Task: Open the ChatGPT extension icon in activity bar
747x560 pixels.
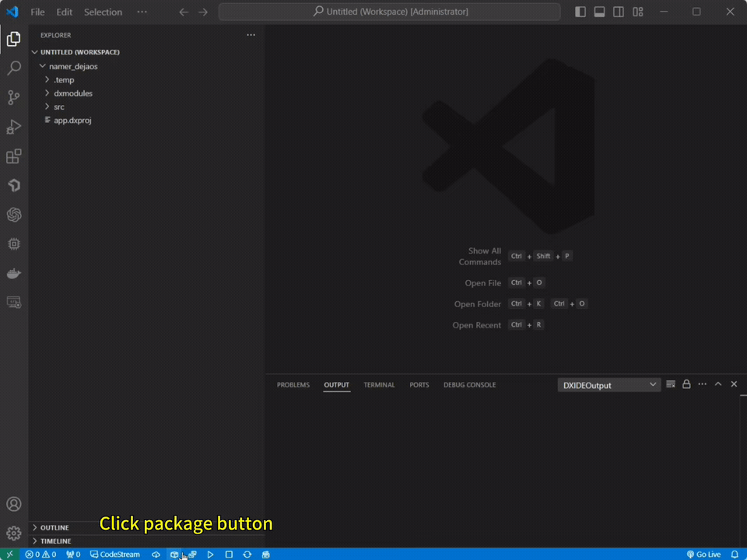Action: tap(14, 215)
